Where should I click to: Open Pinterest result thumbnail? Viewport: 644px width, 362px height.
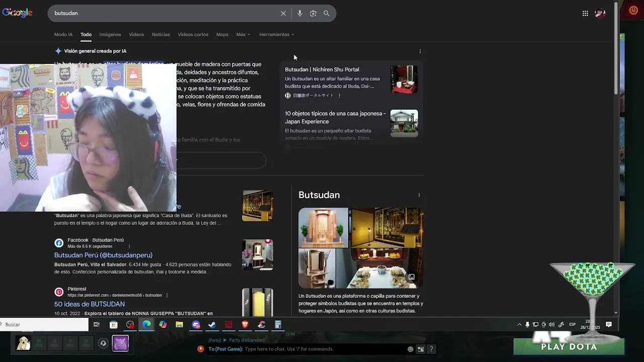click(x=258, y=302)
